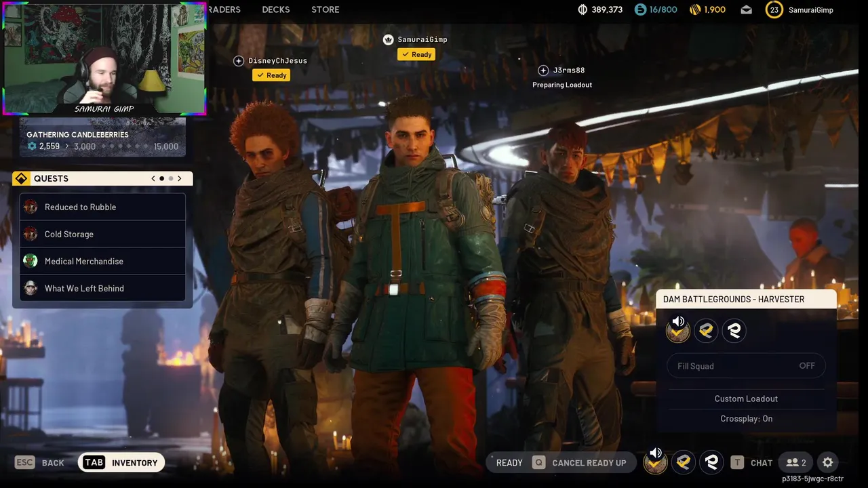Open the Traders tab
The image size is (868, 488).
(224, 9)
